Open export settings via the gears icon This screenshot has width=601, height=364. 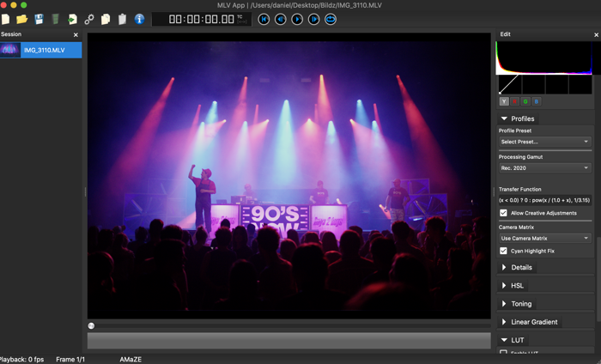click(x=89, y=19)
